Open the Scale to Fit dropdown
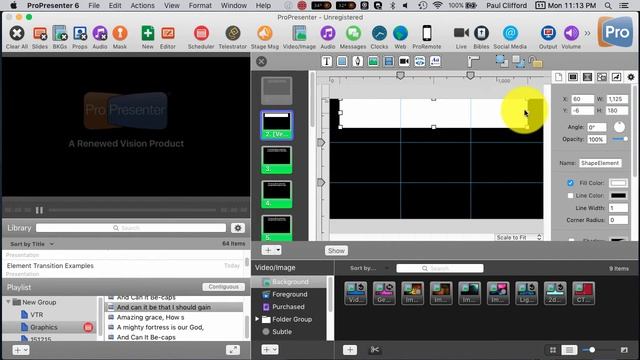640x360 pixels. 518,237
